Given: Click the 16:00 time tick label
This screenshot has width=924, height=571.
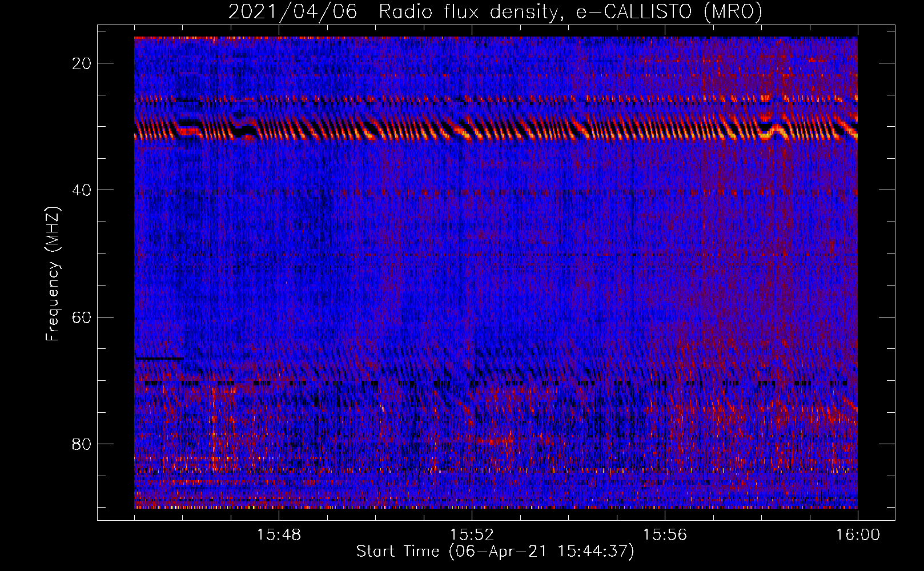Looking at the screenshot, I should pos(858,535).
